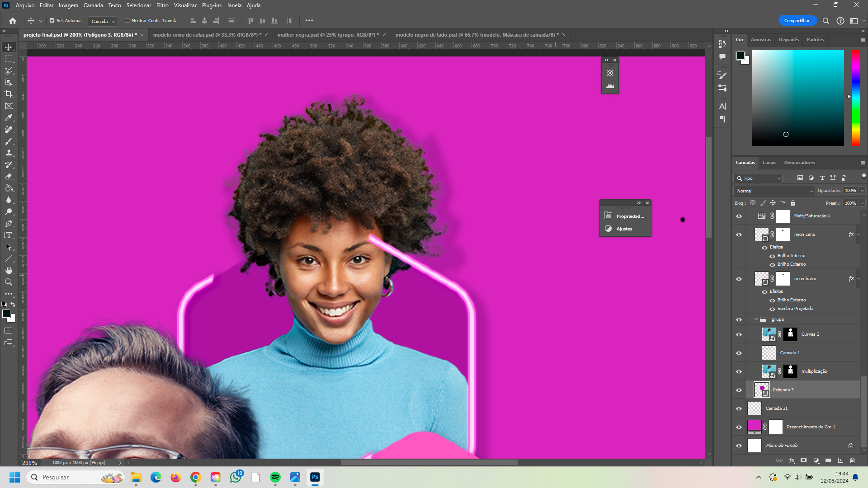Create a new group folder icon
The image size is (868, 488).
(x=828, y=460)
